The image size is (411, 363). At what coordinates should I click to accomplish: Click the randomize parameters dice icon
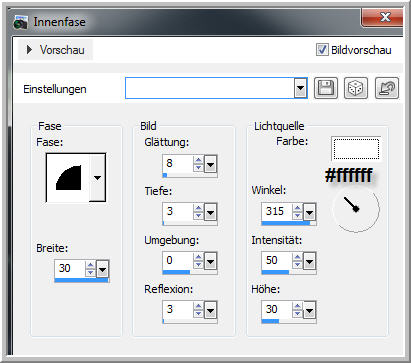pyautogui.click(x=356, y=88)
